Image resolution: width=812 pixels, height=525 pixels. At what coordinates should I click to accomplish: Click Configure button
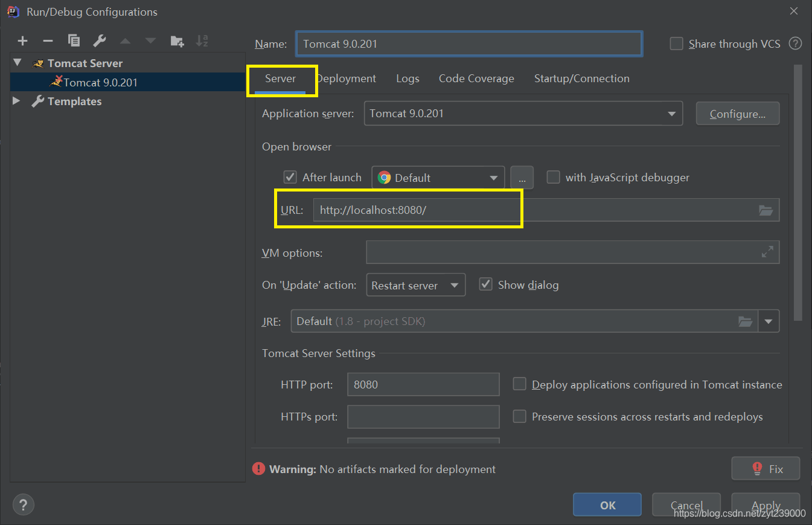point(738,114)
